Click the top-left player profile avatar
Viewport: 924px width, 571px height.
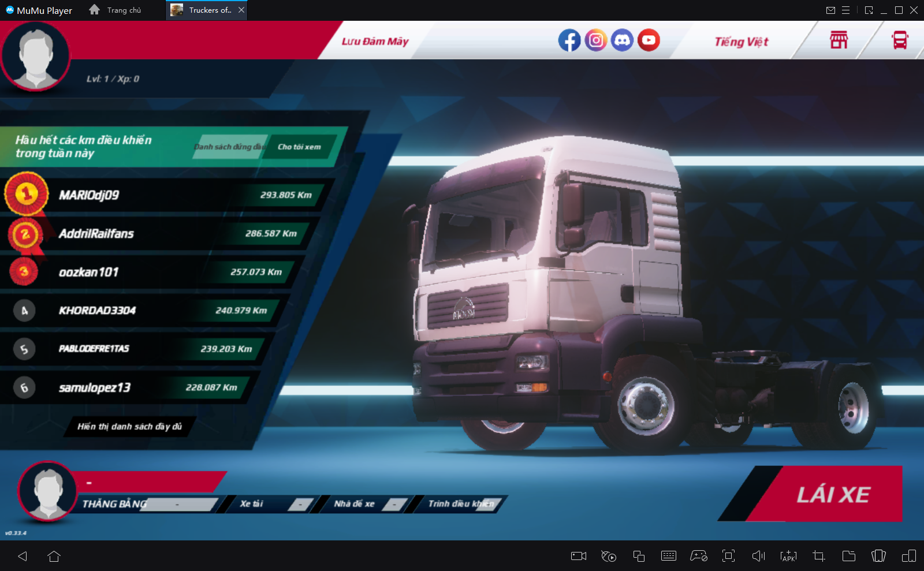(36, 57)
